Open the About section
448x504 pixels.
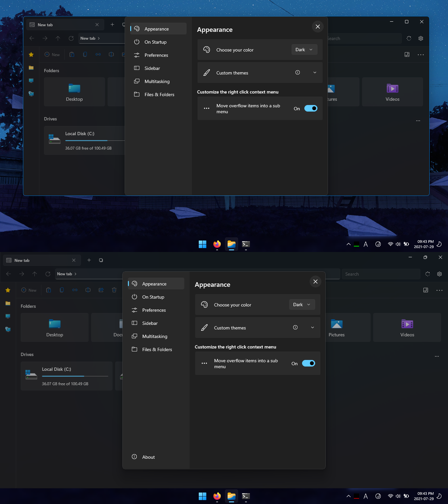(x=148, y=457)
